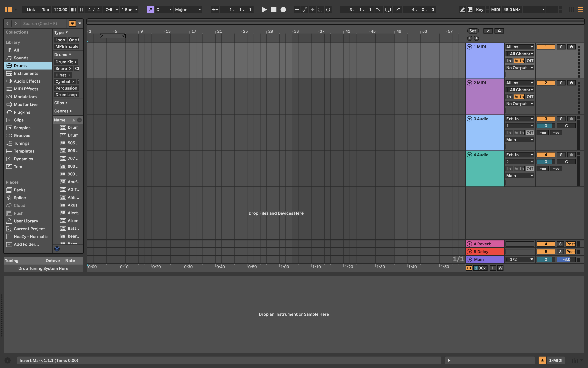The width and height of the screenshot is (588, 368).
Task: Click the Main -6.0 cue volume
Action: 566,259
